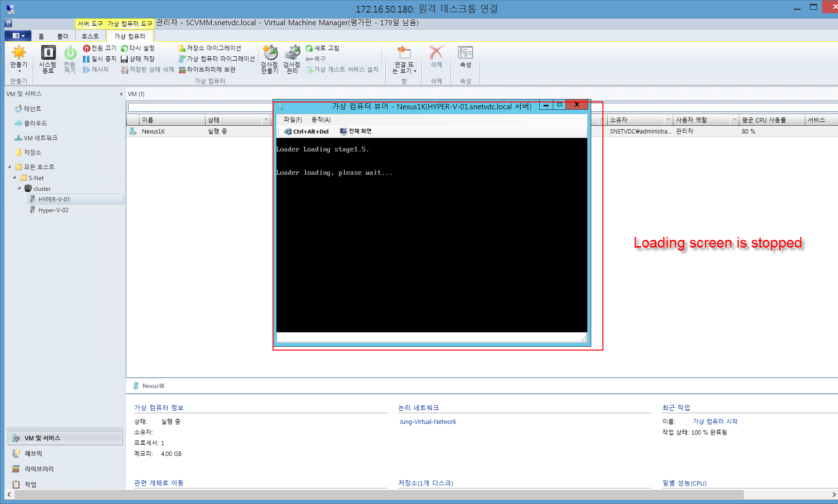This screenshot has height=504, width=838.
Task: Click inside the VM console screen
Action: coord(431,235)
